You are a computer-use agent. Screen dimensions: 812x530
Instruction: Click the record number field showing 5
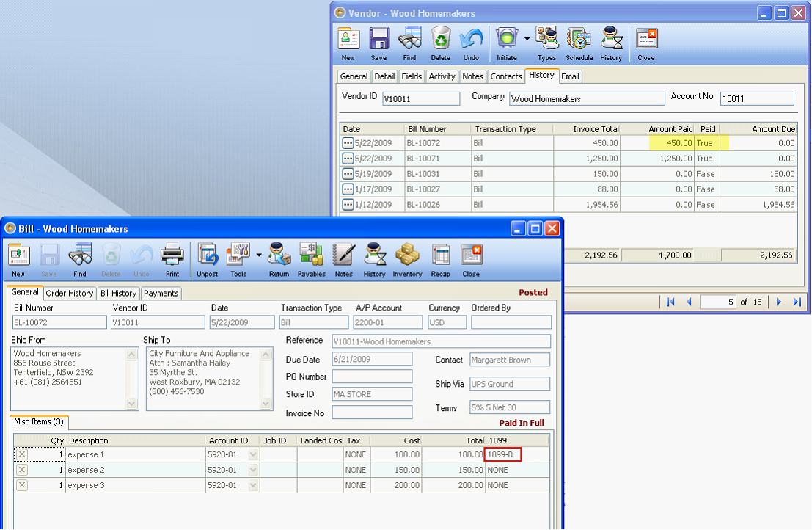718,302
